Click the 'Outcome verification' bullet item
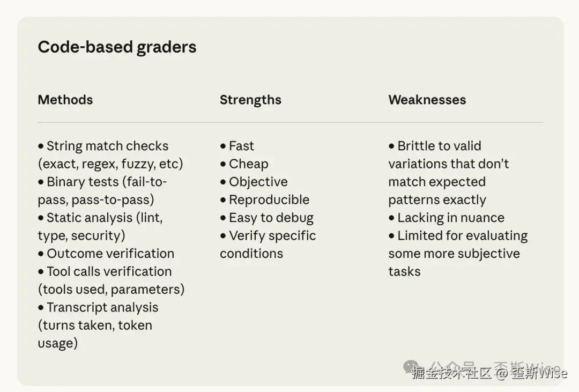Image resolution: width=579 pixels, height=392 pixels. pos(106,254)
